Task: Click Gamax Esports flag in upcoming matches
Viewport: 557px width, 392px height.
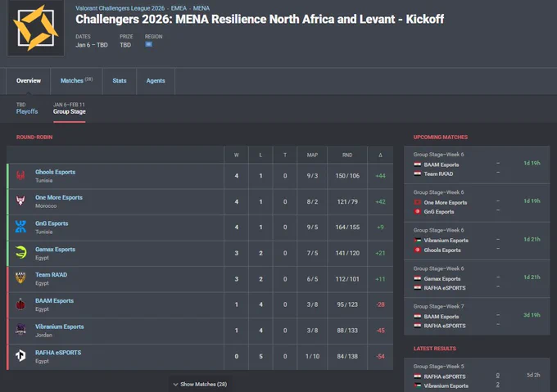Action: (418, 278)
